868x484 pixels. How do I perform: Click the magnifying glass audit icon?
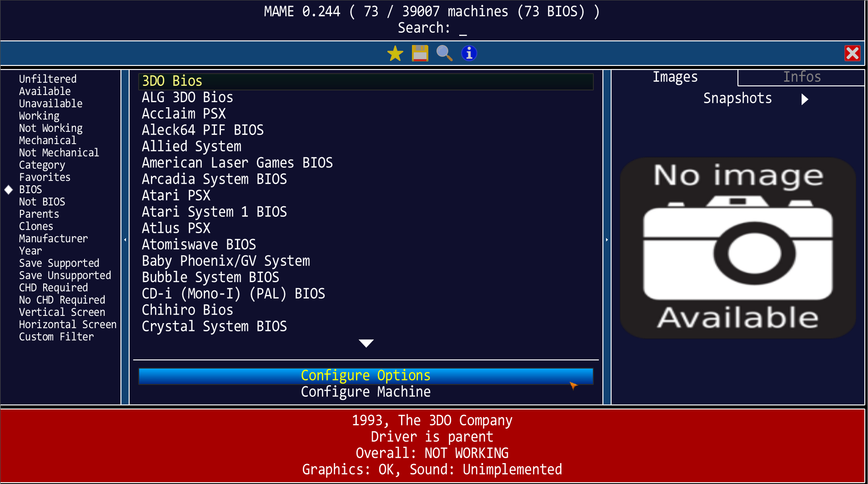(x=444, y=54)
